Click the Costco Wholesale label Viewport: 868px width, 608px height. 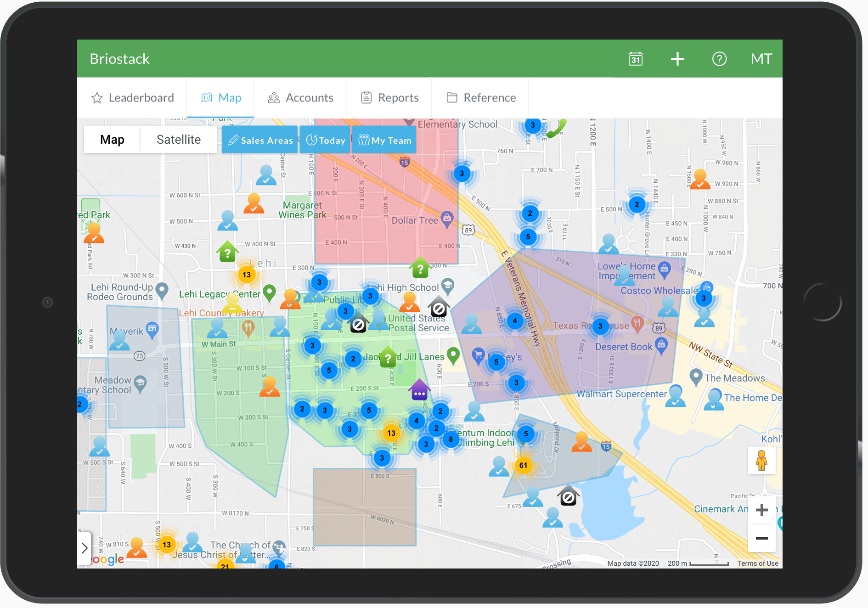659,291
